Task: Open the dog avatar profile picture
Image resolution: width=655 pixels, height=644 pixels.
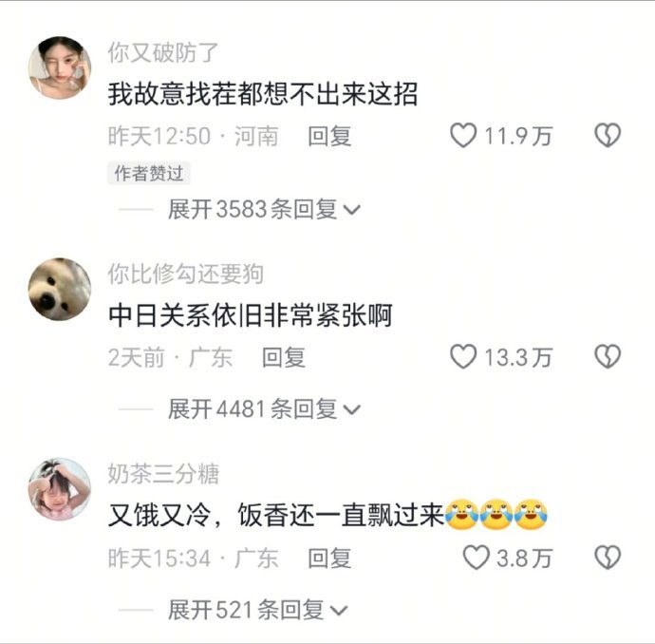Action: (x=59, y=289)
